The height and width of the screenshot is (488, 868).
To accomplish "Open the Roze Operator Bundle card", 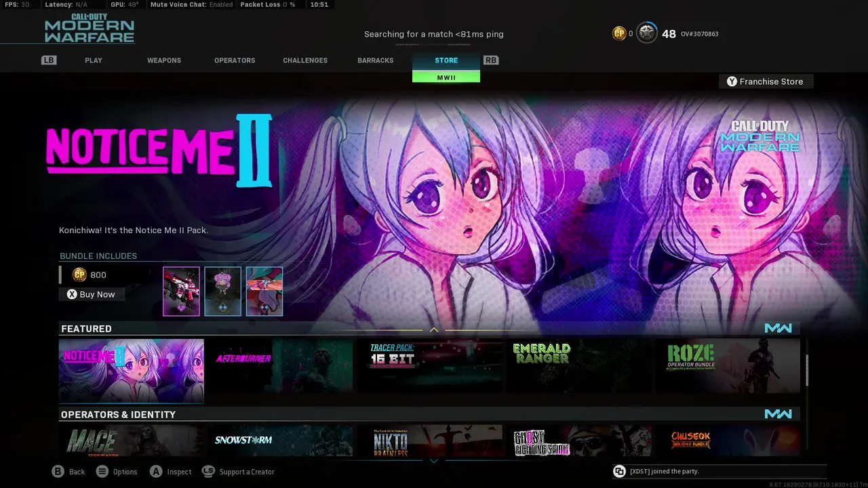I will click(x=728, y=366).
